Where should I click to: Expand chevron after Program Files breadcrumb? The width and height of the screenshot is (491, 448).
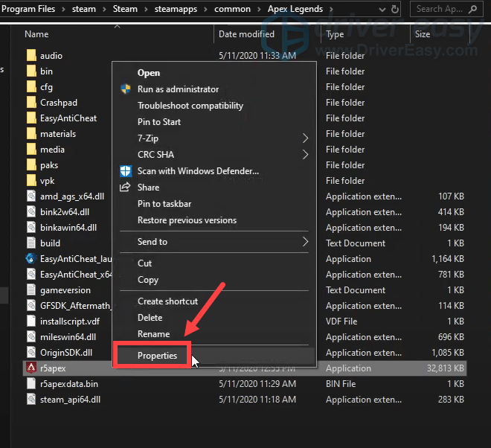(x=63, y=9)
